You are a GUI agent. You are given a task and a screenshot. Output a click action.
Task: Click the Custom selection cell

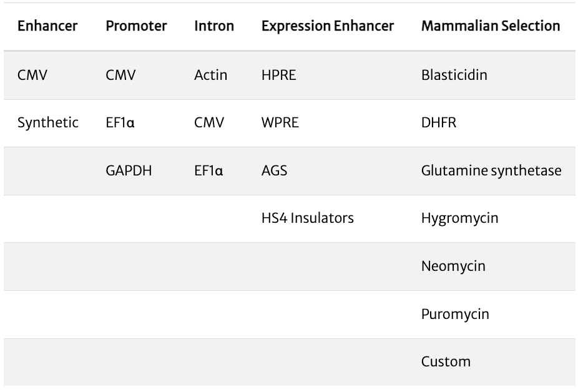point(446,361)
